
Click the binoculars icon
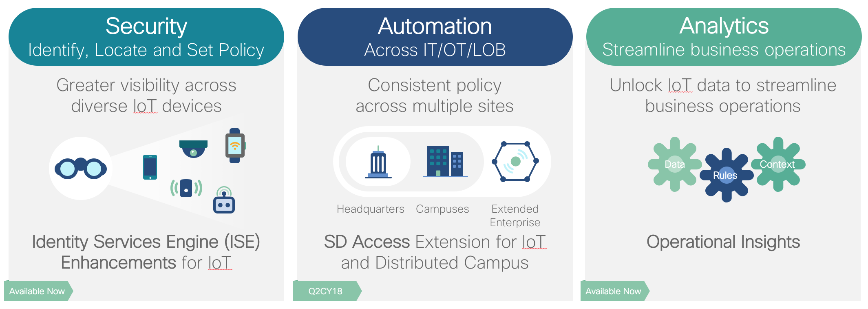[x=81, y=168]
